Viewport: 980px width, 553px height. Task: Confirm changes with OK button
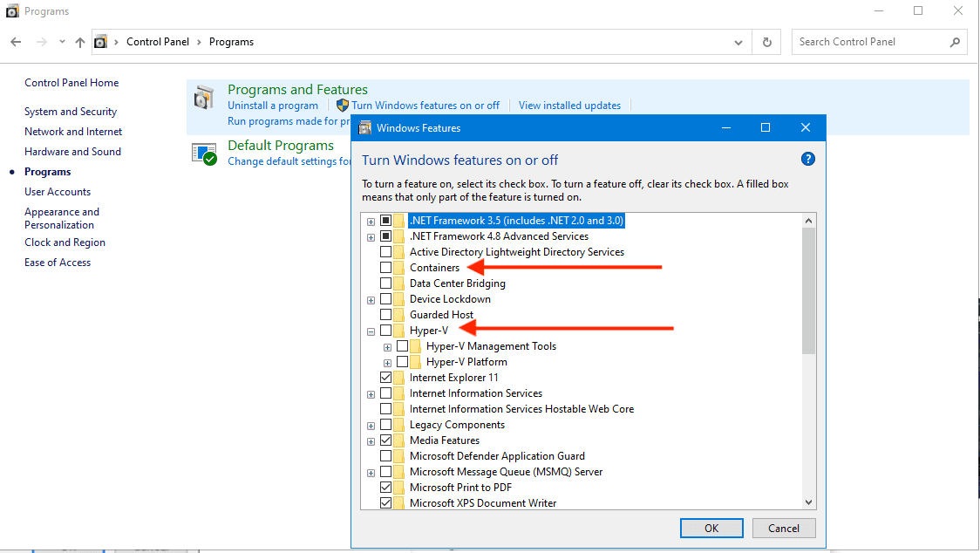point(711,528)
